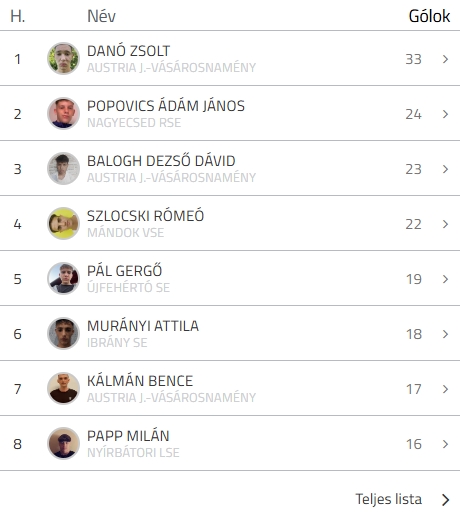Open details arrow for Szlocski Rómeó

pos(445,224)
